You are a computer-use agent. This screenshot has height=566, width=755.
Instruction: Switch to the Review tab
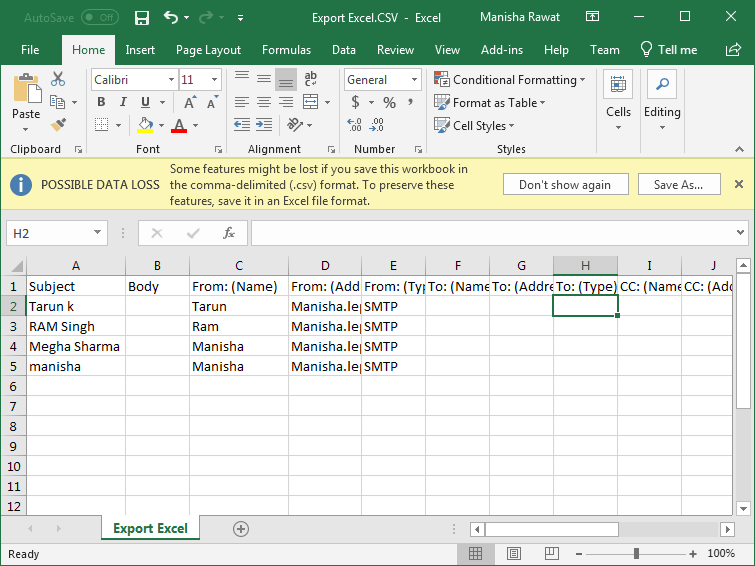395,50
